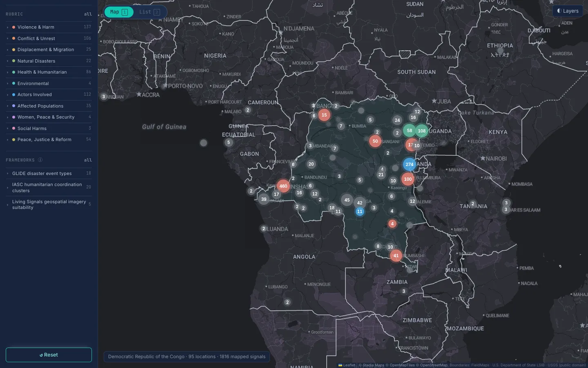Expand the Displacement & Migration chevron
Image resolution: width=588 pixels, height=368 pixels.
[x=8, y=50]
